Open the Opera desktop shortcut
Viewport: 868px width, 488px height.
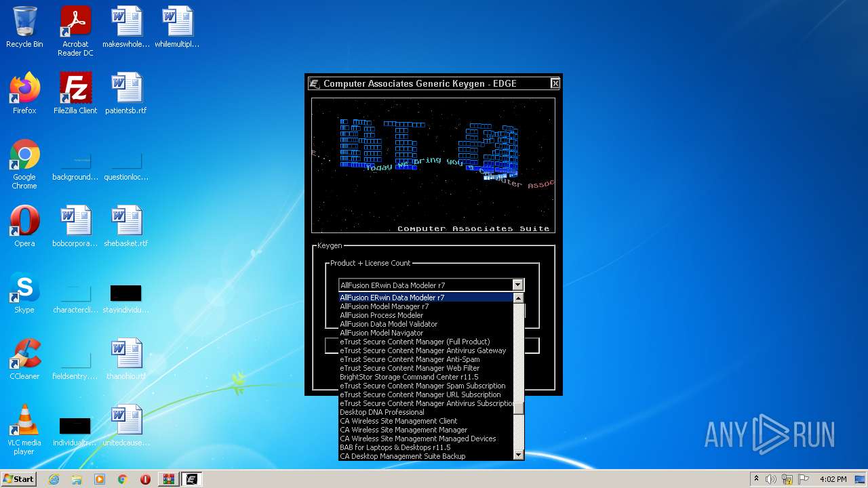click(x=24, y=226)
